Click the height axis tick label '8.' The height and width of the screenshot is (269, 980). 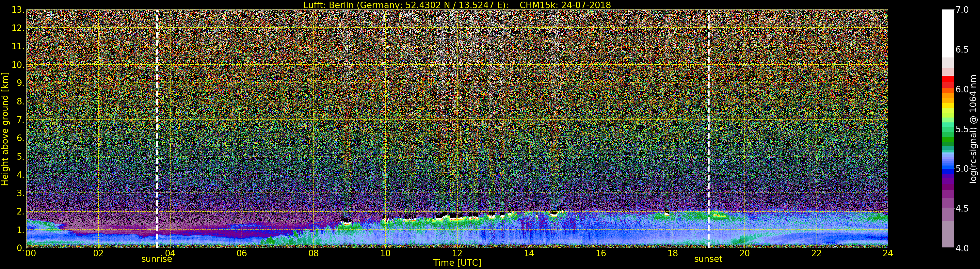click(x=21, y=102)
